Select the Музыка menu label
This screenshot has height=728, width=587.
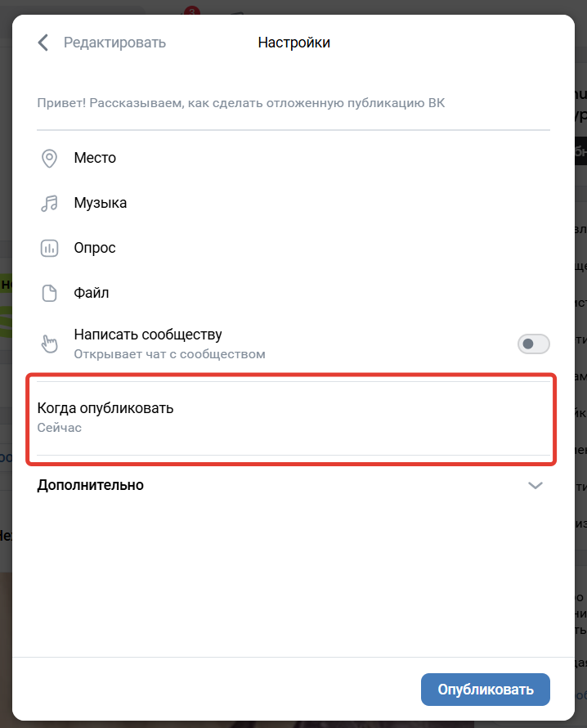tap(101, 203)
